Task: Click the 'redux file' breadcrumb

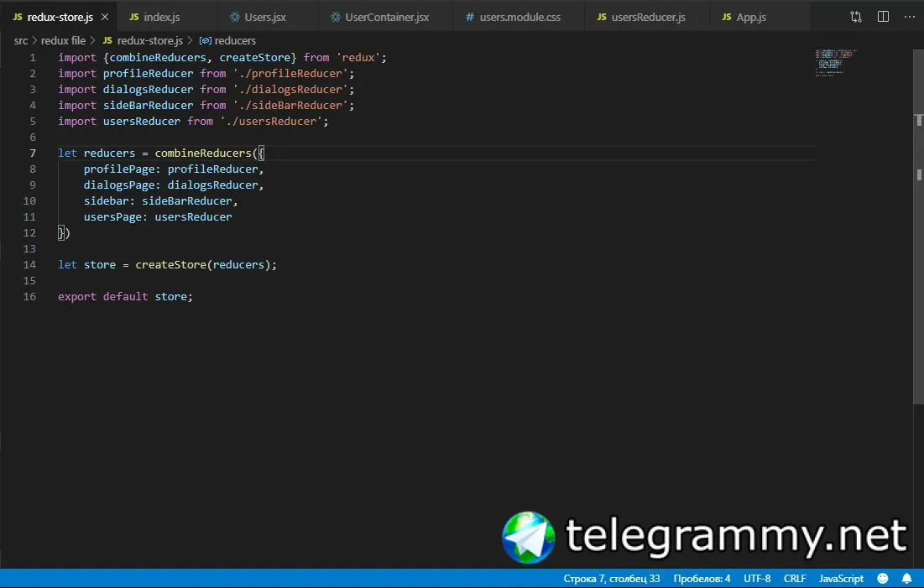Action: (x=63, y=40)
